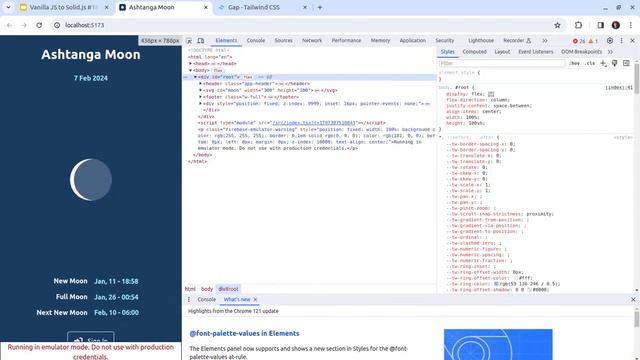The height and width of the screenshot is (360, 640).
Task: Toggle flex badge on div root
Action: coord(248,77)
